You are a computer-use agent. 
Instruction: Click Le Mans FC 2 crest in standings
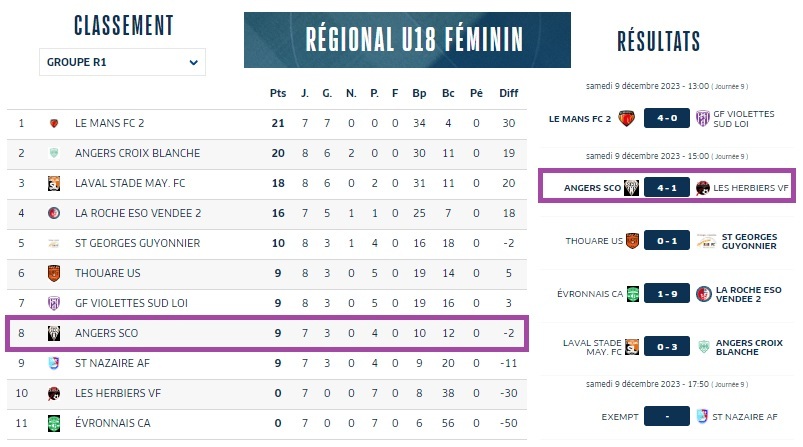[x=54, y=123]
